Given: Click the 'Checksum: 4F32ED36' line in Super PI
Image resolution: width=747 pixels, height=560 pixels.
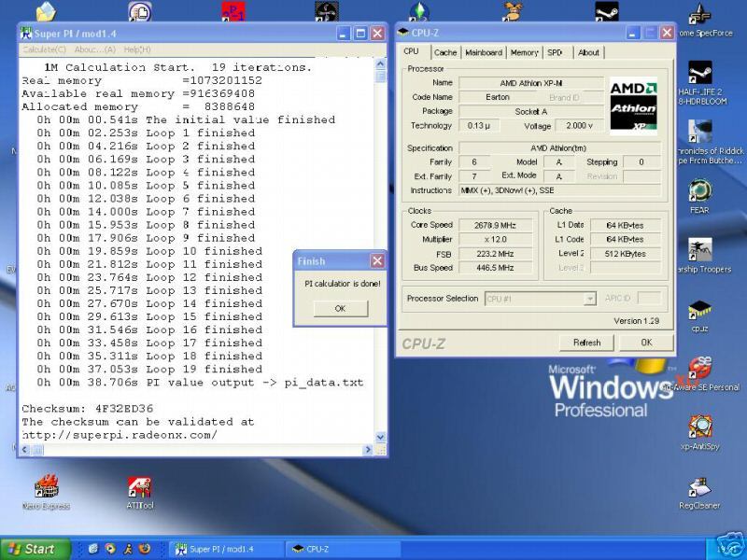Looking at the screenshot, I should (x=88, y=409).
